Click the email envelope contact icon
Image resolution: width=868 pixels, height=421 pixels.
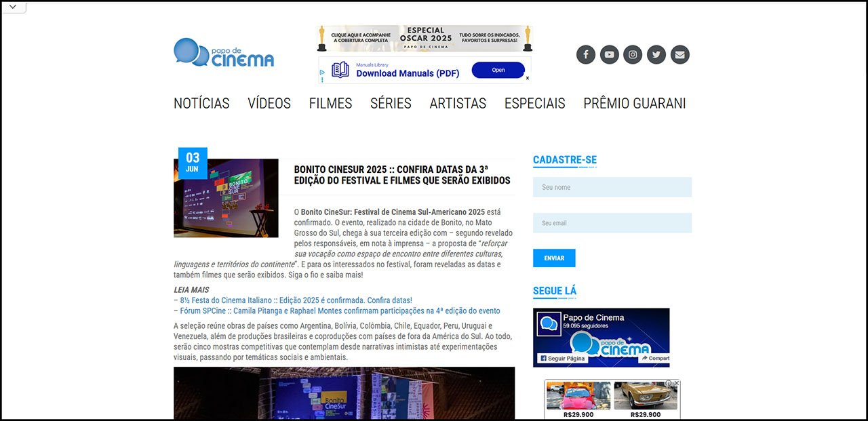pos(679,54)
